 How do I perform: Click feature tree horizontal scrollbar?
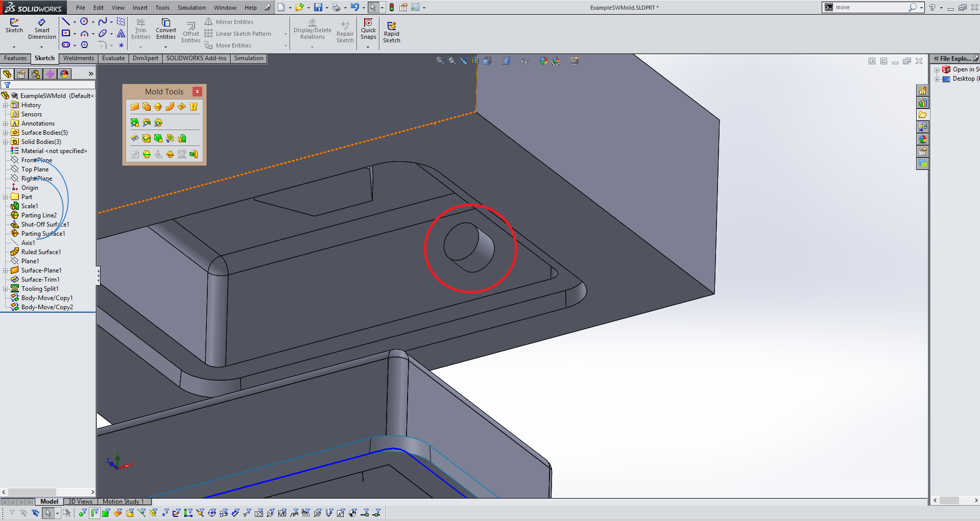pyautogui.click(x=48, y=492)
